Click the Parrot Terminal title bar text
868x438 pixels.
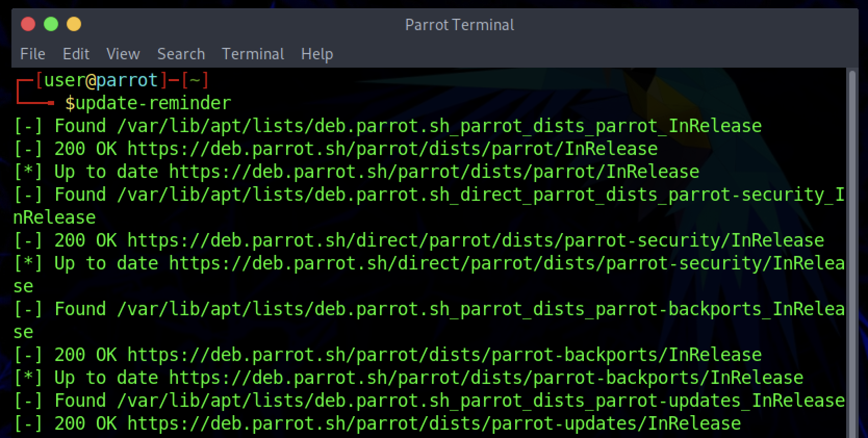pyautogui.click(x=459, y=24)
